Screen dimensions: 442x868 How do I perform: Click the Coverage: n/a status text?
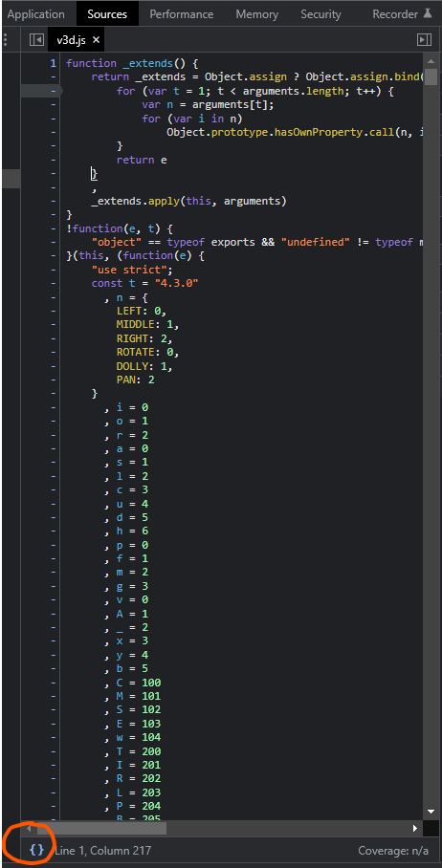(x=393, y=850)
